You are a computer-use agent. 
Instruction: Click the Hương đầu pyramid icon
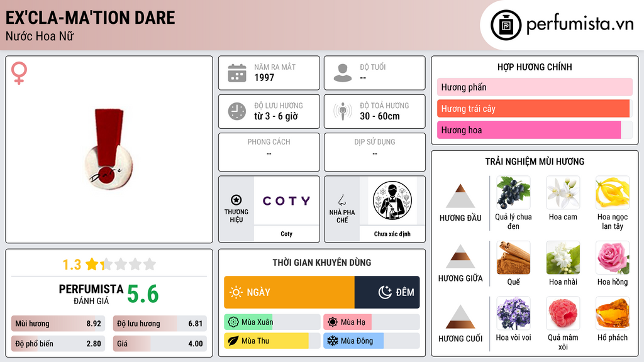tap(460, 196)
